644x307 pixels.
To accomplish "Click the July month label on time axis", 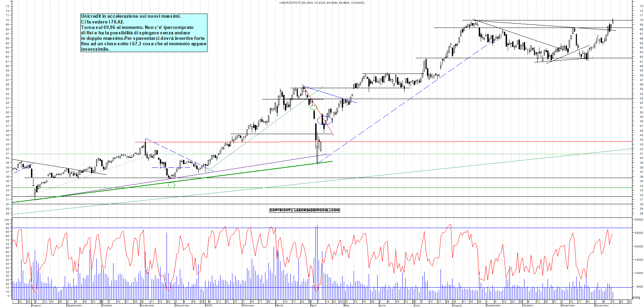I will [x=417, y=305].
